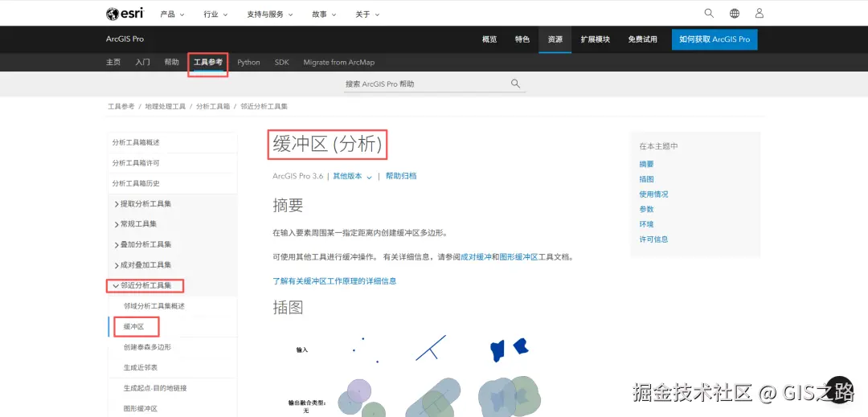Click the globe language selector icon
The image size is (868, 417).
[734, 14]
